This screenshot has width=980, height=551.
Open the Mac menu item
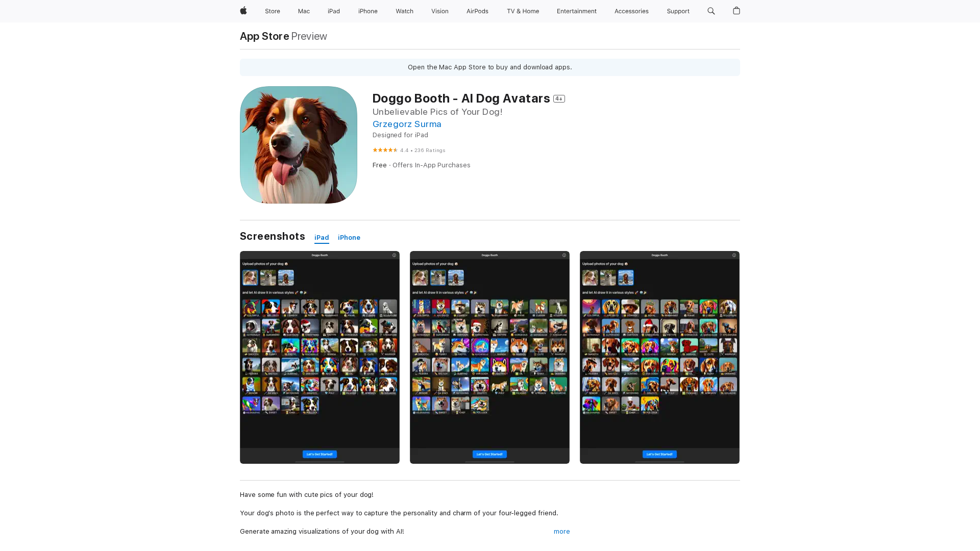(x=304, y=11)
